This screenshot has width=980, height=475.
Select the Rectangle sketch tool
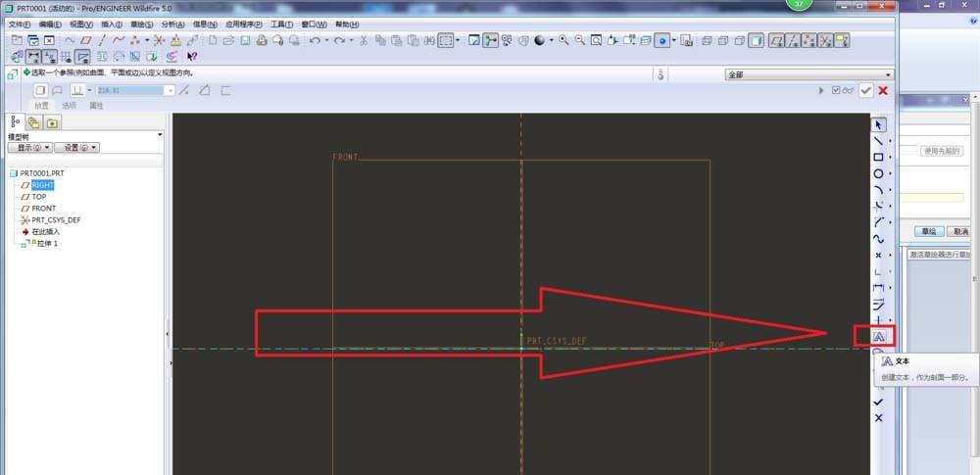tap(878, 157)
